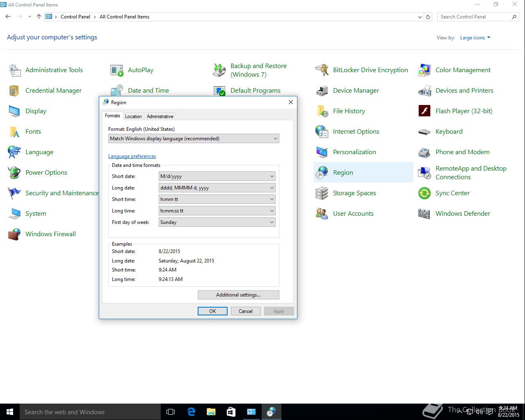Switch to the Location tab

tap(133, 116)
